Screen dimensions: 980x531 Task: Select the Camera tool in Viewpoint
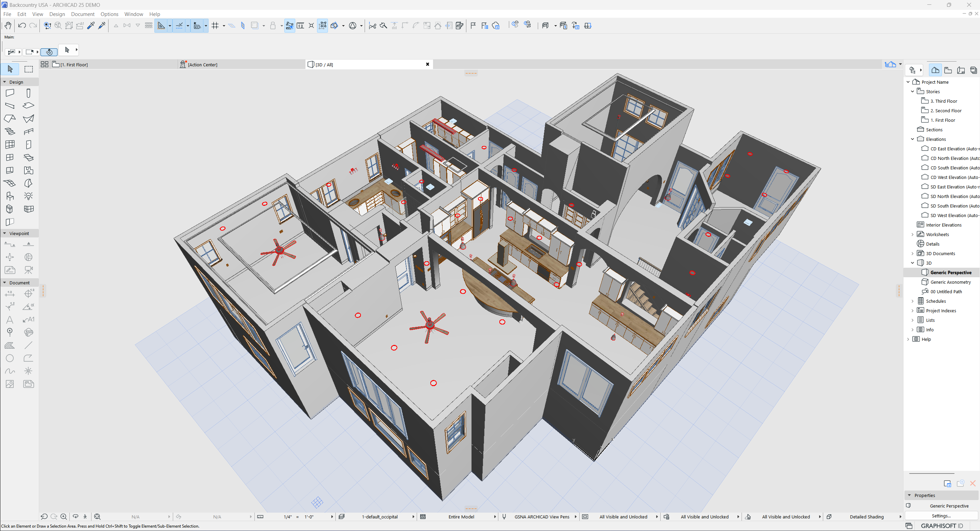(x=29, y=270)
